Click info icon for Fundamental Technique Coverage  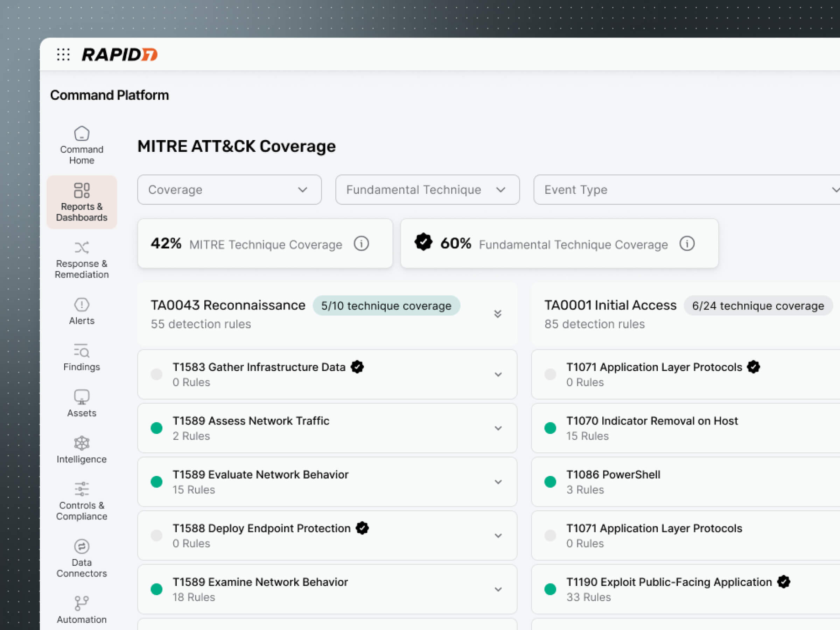(x=687, y=244)
